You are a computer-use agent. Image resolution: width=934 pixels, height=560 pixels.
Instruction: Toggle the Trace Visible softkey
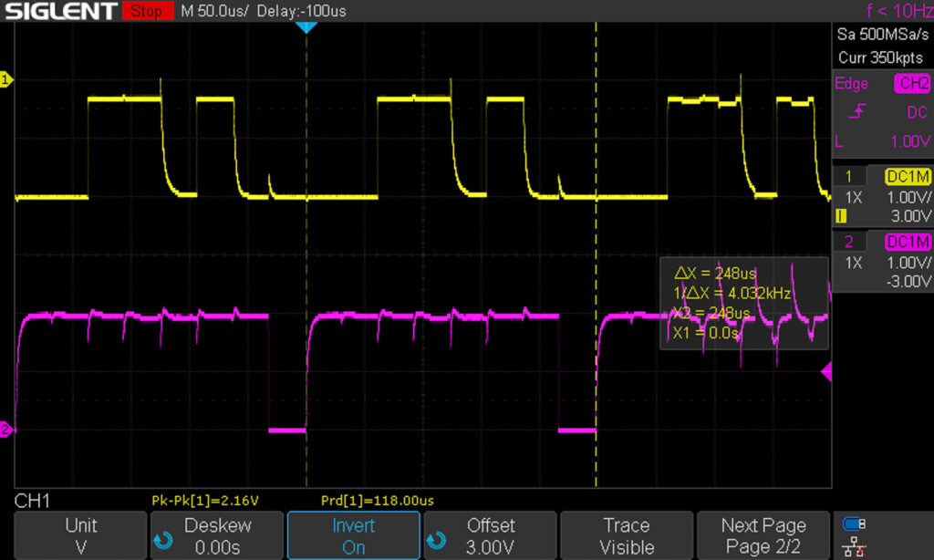click(x=627, y=535)
